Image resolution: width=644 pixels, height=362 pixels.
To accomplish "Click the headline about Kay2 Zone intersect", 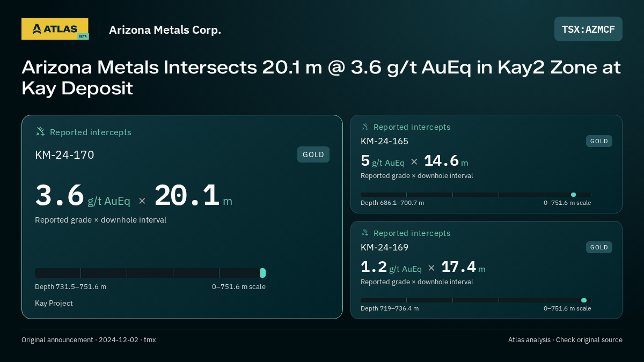I will (x=321, y=77).
